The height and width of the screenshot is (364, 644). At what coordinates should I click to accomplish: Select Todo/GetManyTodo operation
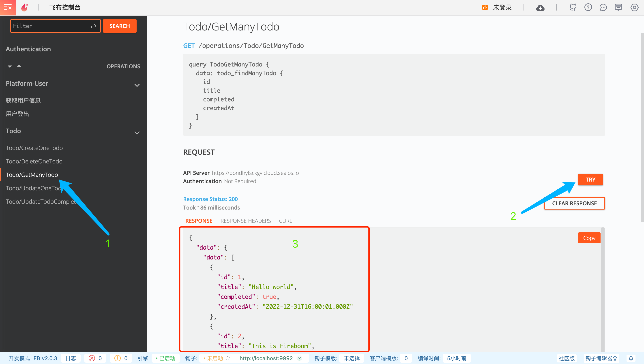pyautogui.click(x=32, y=175)
